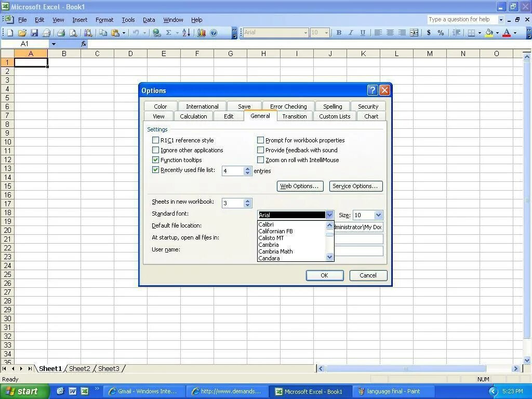The image size is (532, 399).
Task: Enable the R1C1 reference style checkbox
Action: (x=156, y=140)
